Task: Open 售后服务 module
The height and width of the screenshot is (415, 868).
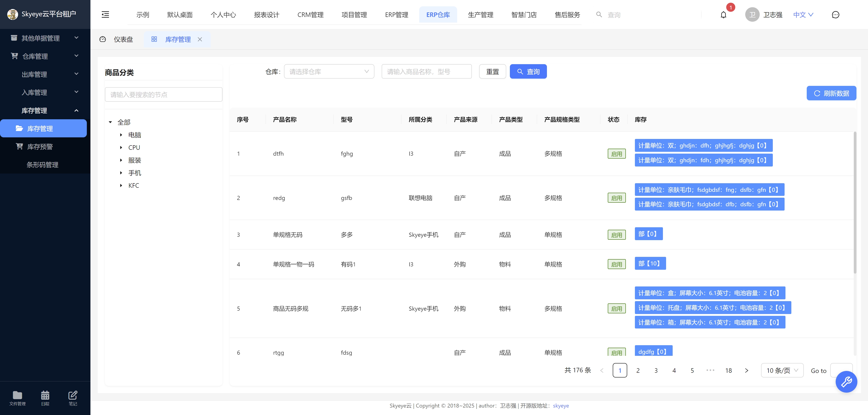Action: pos(568,15)
